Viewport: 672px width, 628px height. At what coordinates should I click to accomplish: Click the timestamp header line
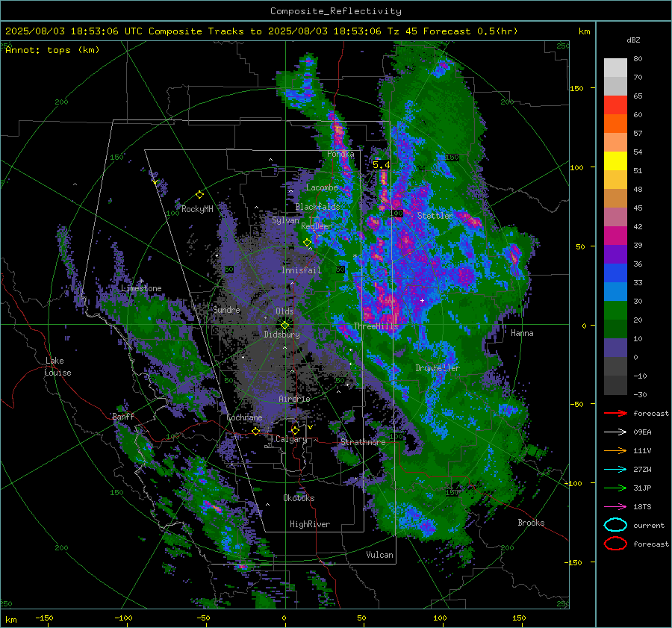coord(261,31)
